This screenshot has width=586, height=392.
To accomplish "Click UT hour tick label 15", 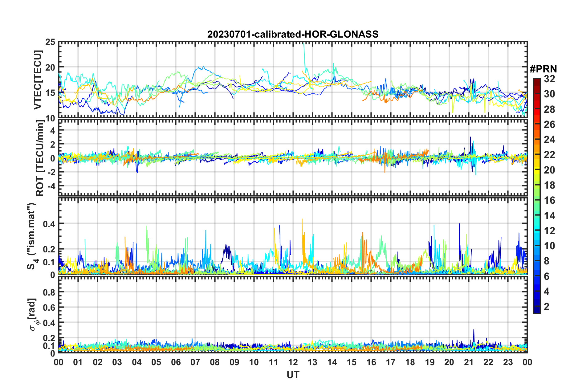I will [352, 362].
